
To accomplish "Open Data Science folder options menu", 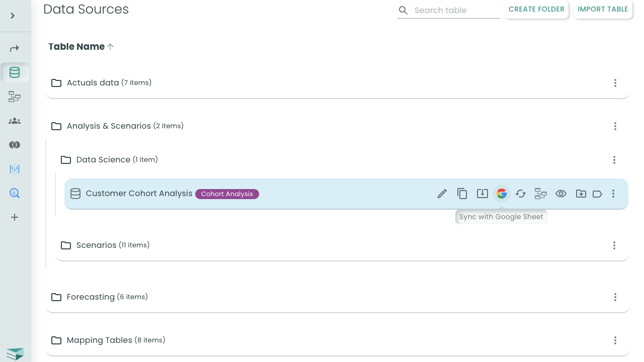I will click(x=614, y=160).
